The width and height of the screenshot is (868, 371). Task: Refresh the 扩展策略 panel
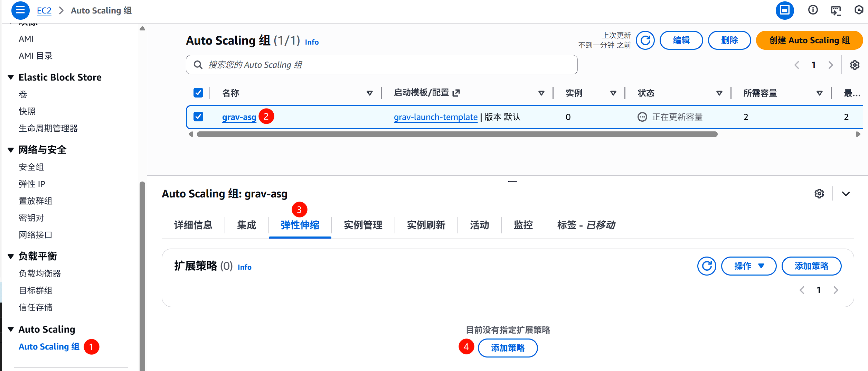click(x=707, y=266)
